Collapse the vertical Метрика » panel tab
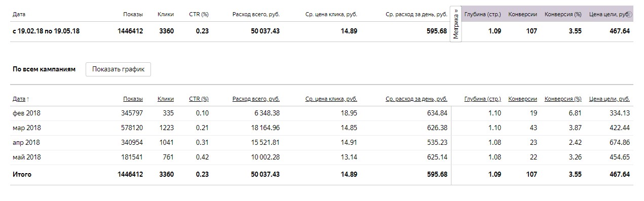This screenshot has width=644, height=201. [456, 24]
